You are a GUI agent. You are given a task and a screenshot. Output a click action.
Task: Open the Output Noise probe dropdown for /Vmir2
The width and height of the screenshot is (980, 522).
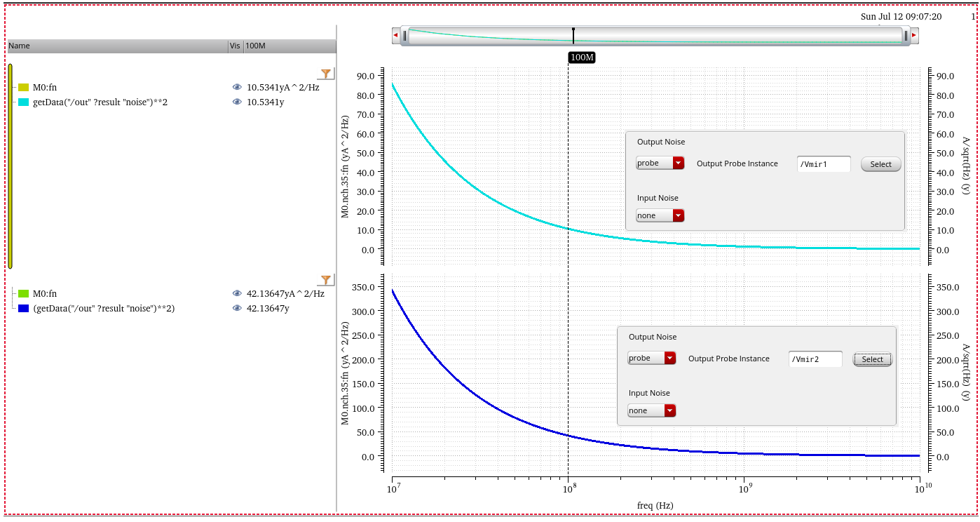click(651, 358)
